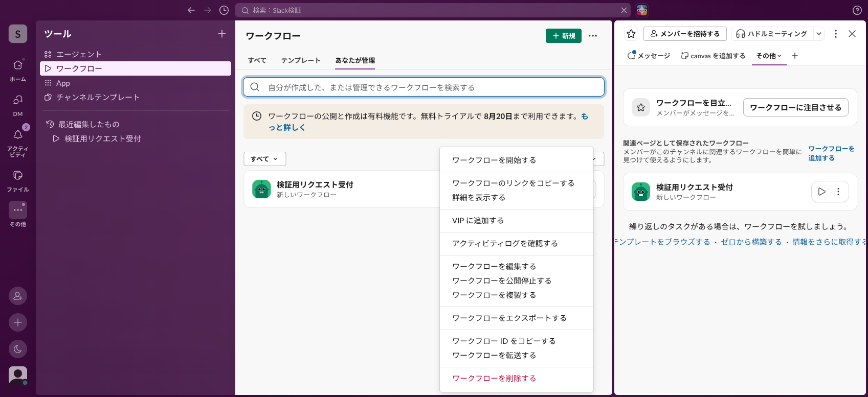This screenshot has height=397, width=868.
Task: Open Files in the sidebar
Action: coord(18,181)
